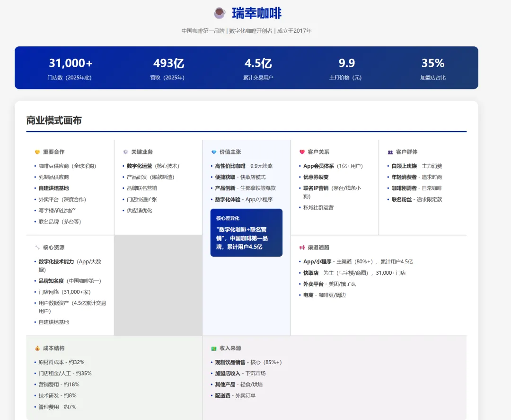Click 用户数据资产 (4.5亿累计交易用户) item
The height and width of the screenshot is (420, 511).
(x=72, y=307)
